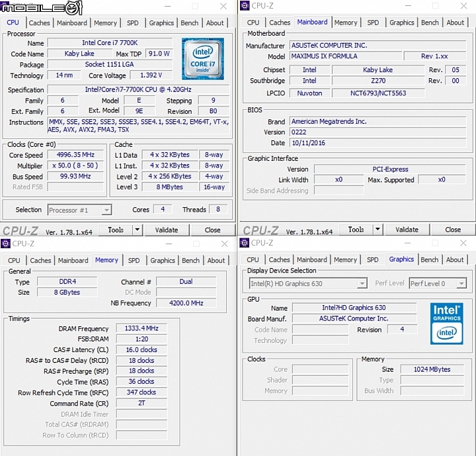
Task: Click DRAM Frequency 1333.4 MHz value
Action: tap(141, 328)
